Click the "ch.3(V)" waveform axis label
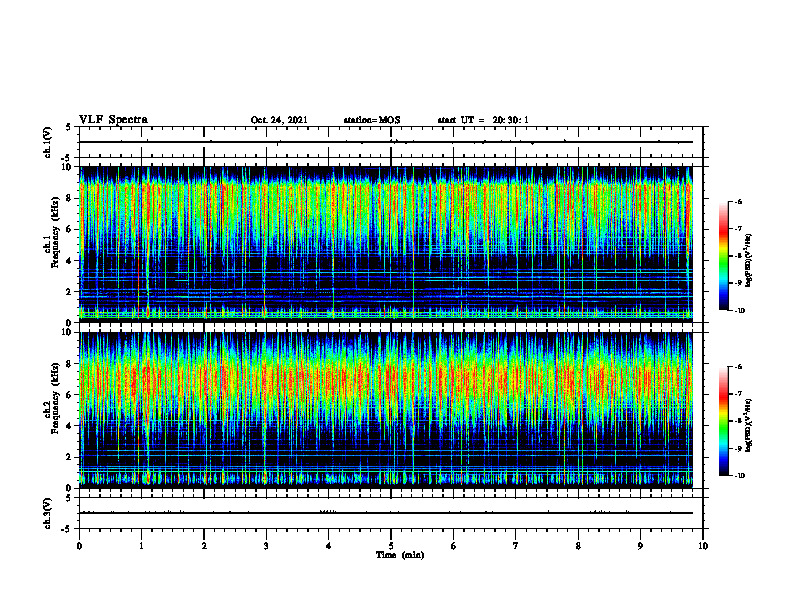This screenshot has height=612, width=792. click(47, 514)
